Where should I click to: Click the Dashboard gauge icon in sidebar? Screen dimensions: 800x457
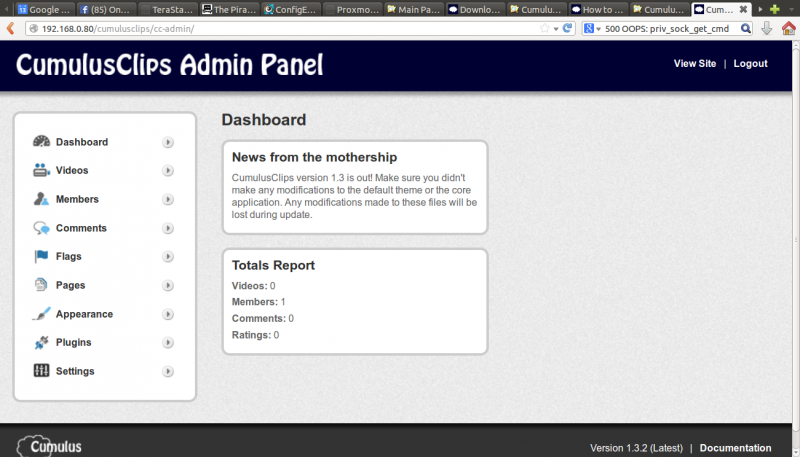(x=41, y=142)
